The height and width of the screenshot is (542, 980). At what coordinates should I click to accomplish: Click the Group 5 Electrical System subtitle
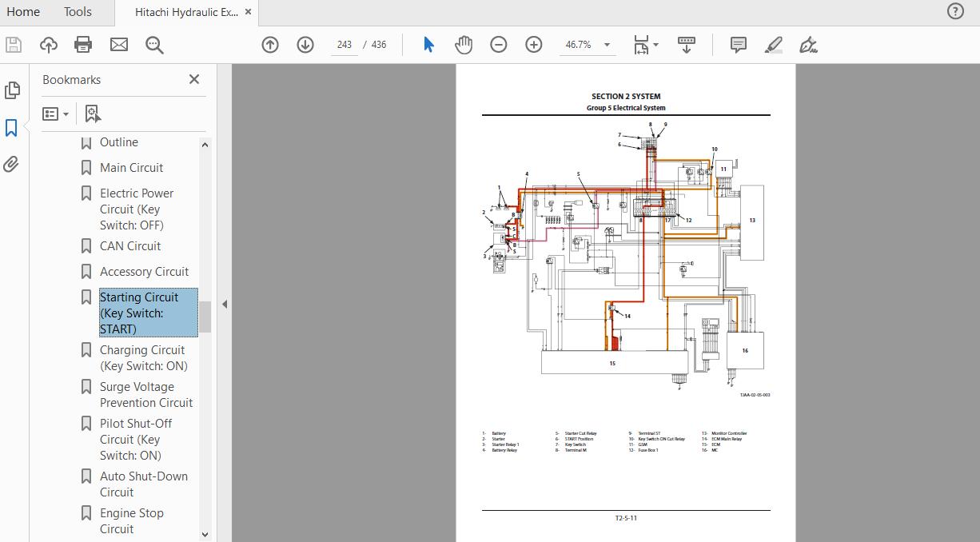pyautogui.click(x=626, y=108)
